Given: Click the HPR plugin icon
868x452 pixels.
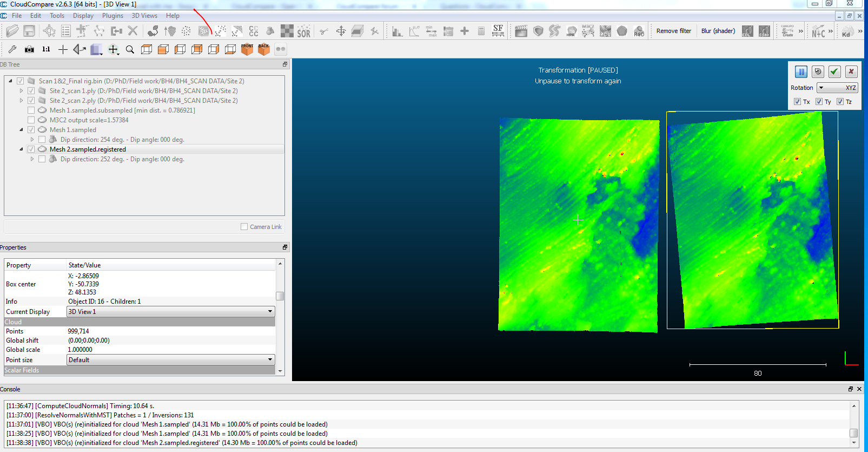Looking at the screenshot, I should pyautogui.click(x=571, y=31).
